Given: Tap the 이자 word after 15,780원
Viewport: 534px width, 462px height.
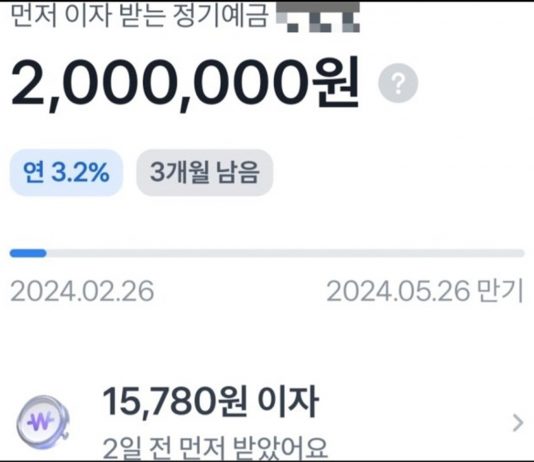Looking at the screenshot, I should tap(288, 402).
